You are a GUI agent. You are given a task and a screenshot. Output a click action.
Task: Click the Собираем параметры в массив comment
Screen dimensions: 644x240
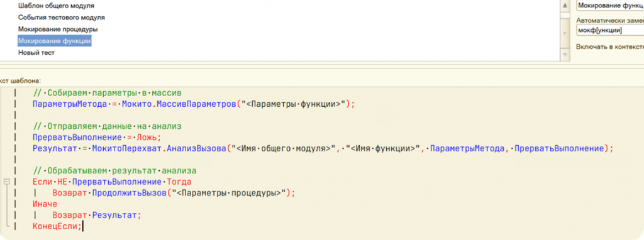click(x=107, y=93)
